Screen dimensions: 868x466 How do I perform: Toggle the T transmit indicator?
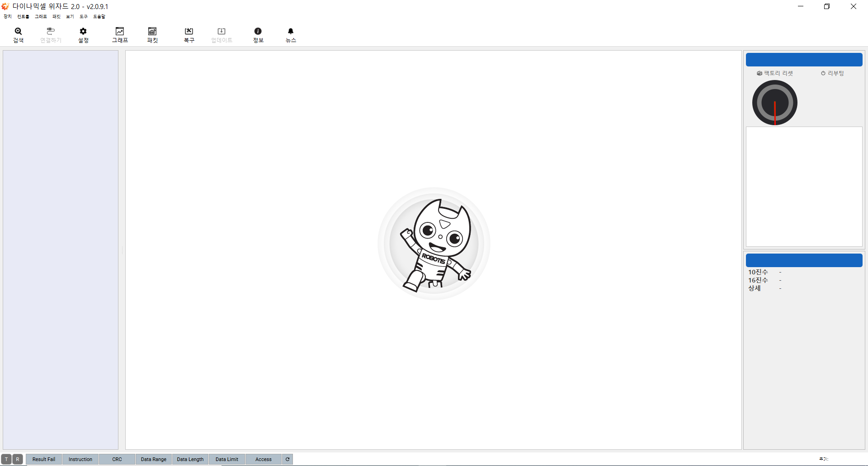click(6, 459)
